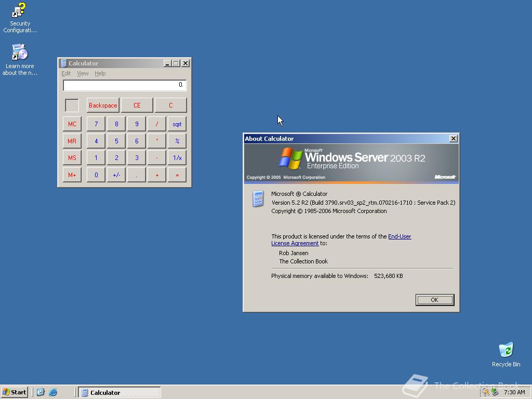Click the multiply (*) button
The width and height of the screenshot is (532, 399).
[157, 141]
